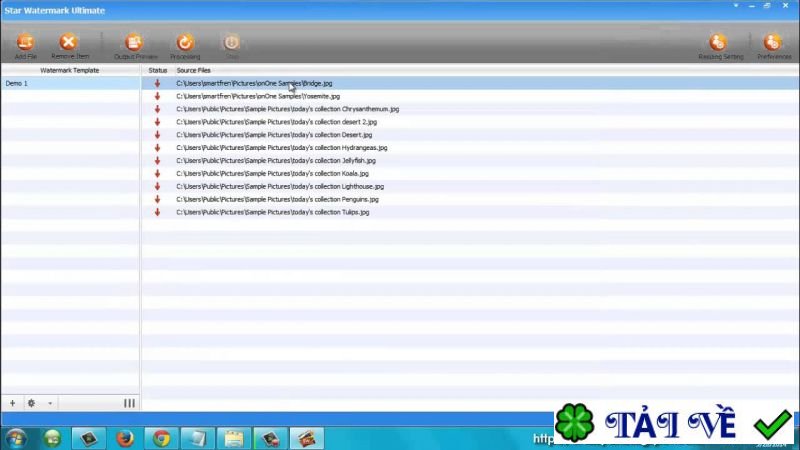Open the Windows Start menu

[16, 438]
